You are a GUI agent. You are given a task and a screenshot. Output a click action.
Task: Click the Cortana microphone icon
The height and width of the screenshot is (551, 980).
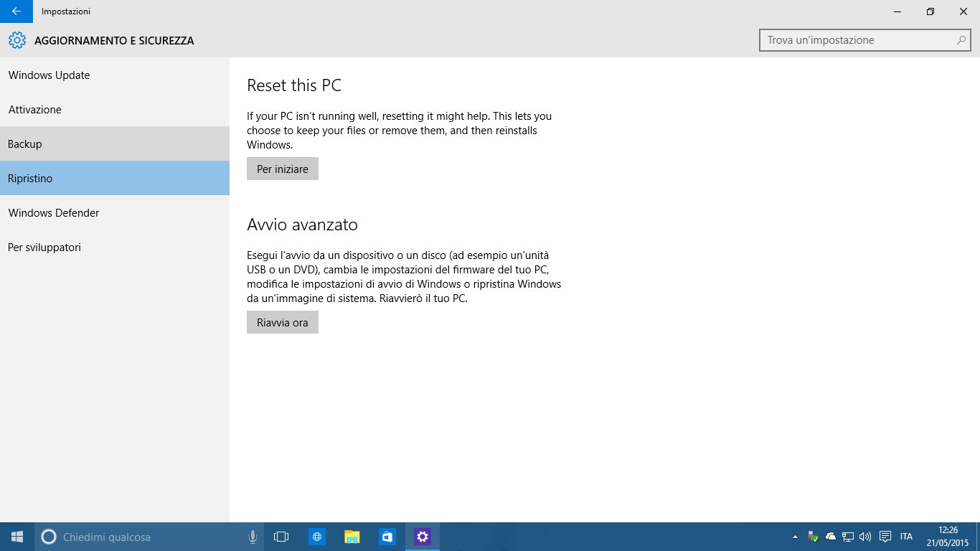(253, 537)
